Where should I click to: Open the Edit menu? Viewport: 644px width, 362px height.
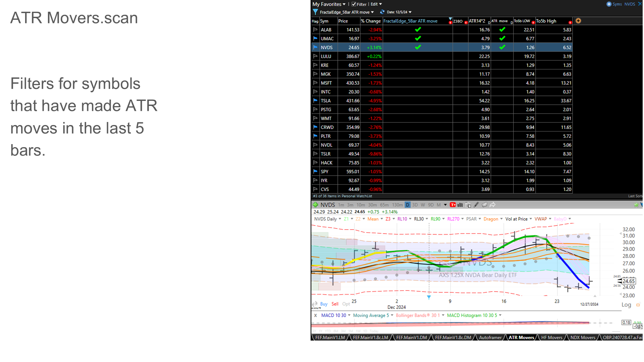[x=375, y=4]
